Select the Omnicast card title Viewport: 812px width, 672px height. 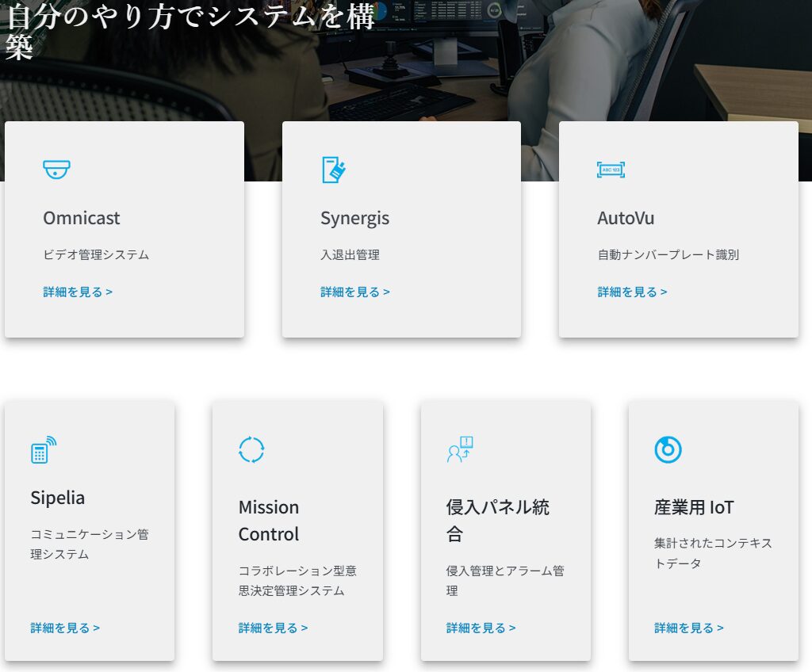[82, 218]
